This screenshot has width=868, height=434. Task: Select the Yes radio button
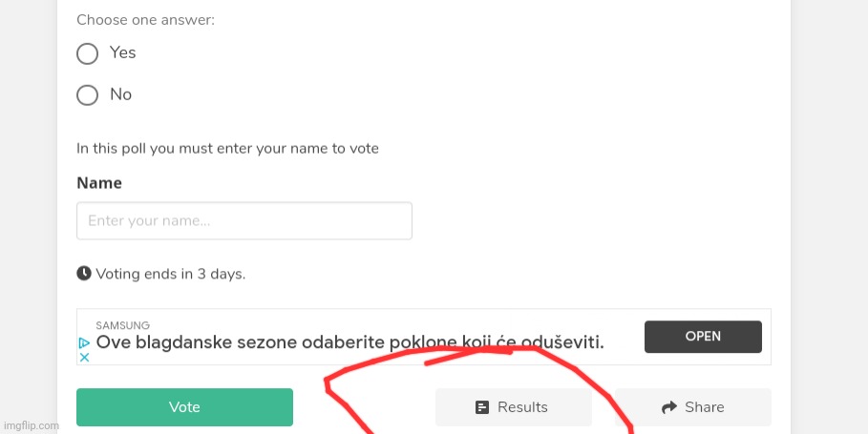88,53
